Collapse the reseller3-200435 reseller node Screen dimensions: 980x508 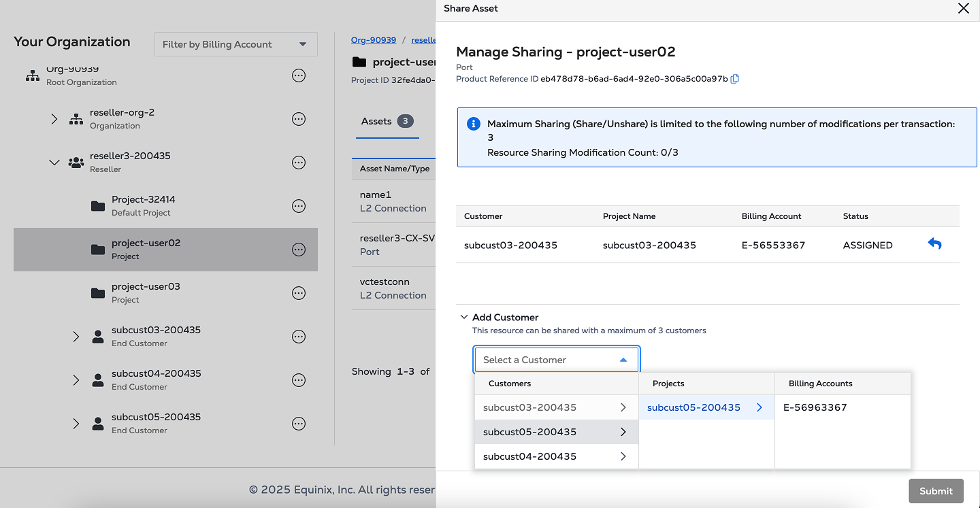pos(54,163)
